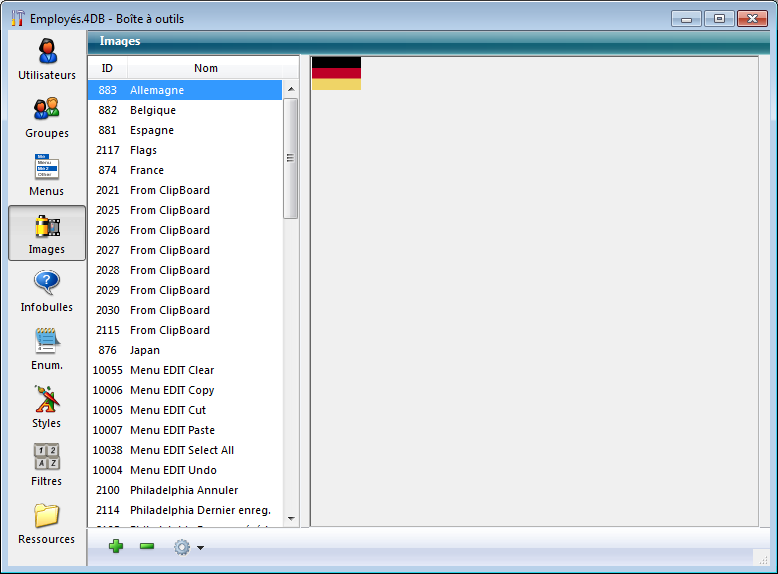Select From ClipBoard row 2026

[x=185, y=230]
